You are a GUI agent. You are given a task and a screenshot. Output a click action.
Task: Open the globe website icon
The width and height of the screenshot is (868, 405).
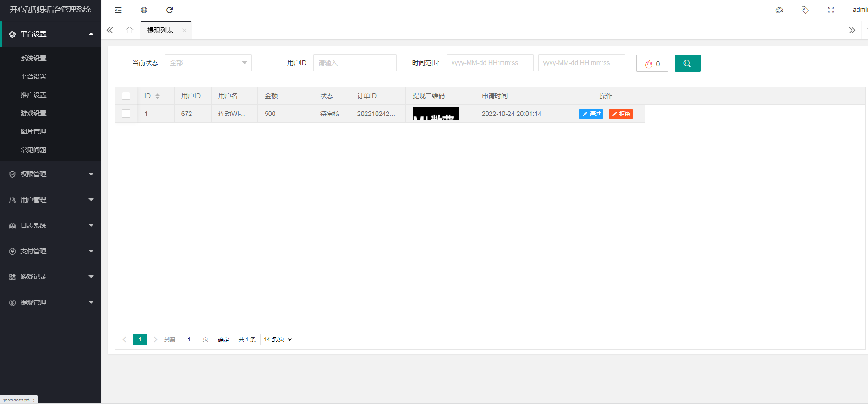[144, 10]
